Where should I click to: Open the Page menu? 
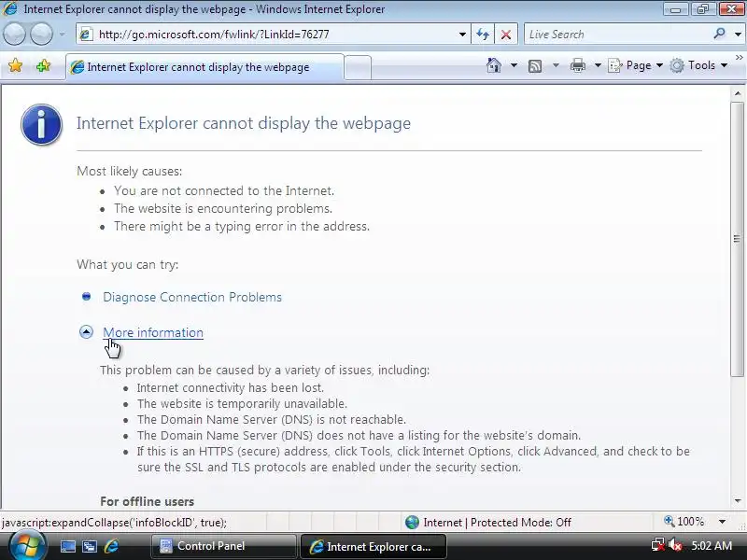636,65
